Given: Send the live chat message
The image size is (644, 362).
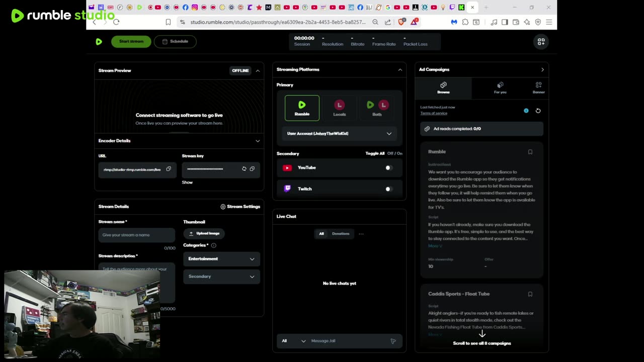Looking at the screenshot, I should (x=393, y=341).
